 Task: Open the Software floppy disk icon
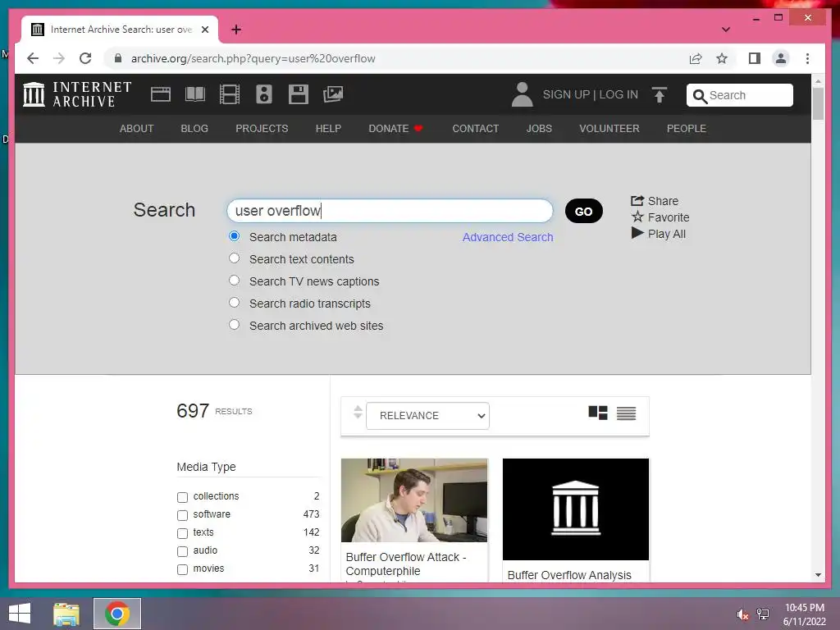point(299,94)
